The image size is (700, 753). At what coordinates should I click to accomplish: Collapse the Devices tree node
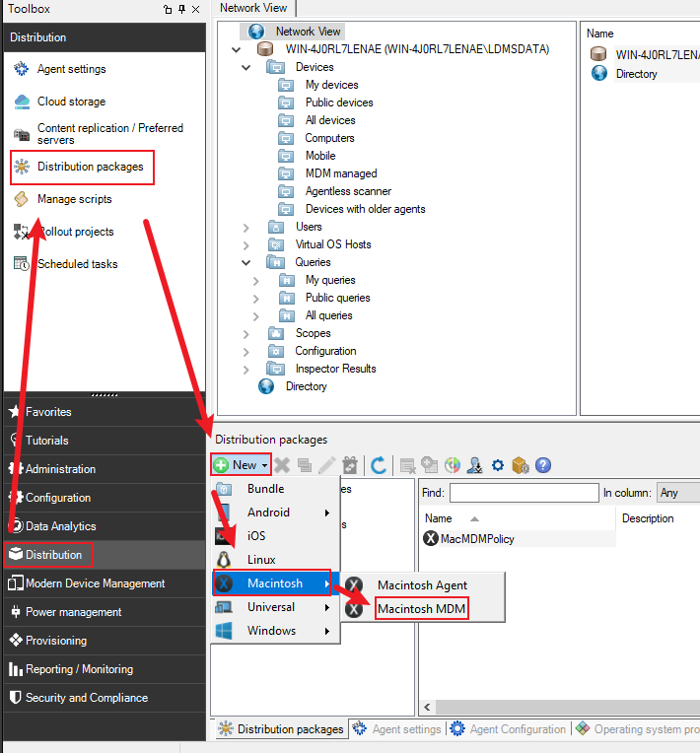[x=246, y=67]
